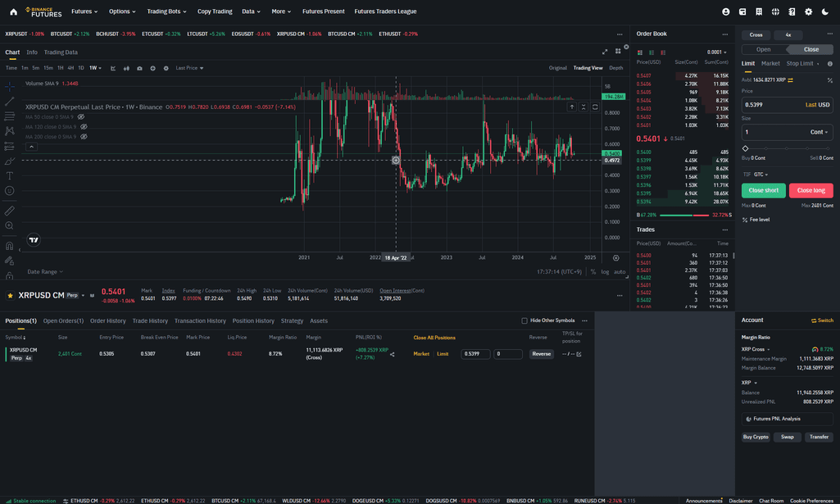The height and width of the screenshot is (504, 840).
Task: Select the Market order type tab
Action: click(770, 63)
